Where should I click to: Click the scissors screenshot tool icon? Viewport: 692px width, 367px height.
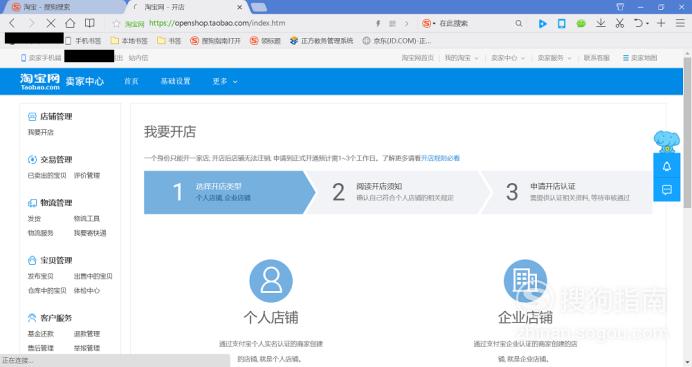click(x=620, y=23)
